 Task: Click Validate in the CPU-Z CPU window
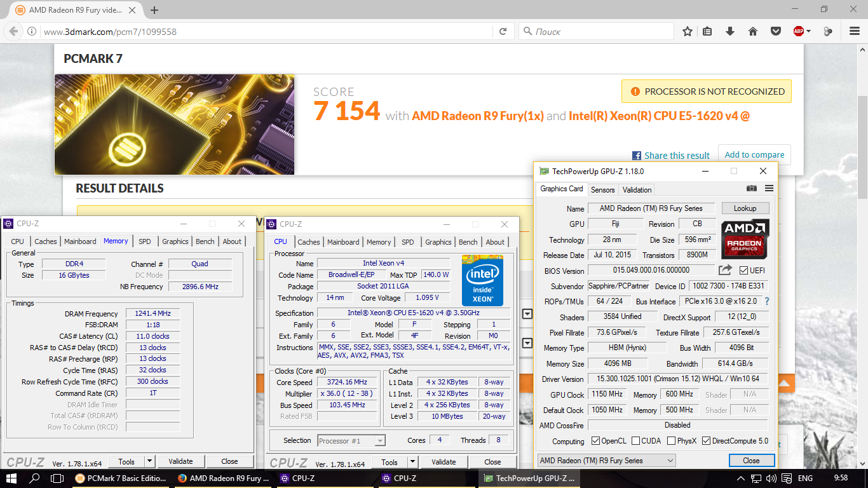[444, 462]
